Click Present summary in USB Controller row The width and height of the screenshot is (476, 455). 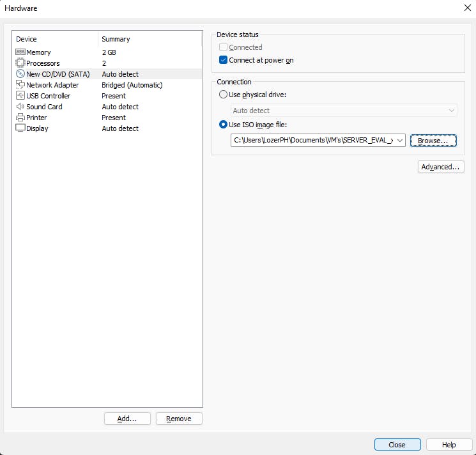[114, 96]
